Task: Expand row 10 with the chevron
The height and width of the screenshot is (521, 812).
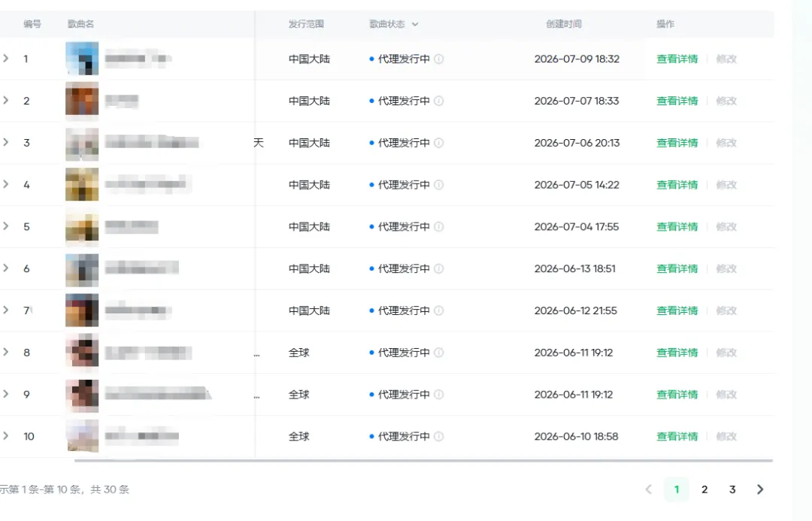Action: click(6, 436)
